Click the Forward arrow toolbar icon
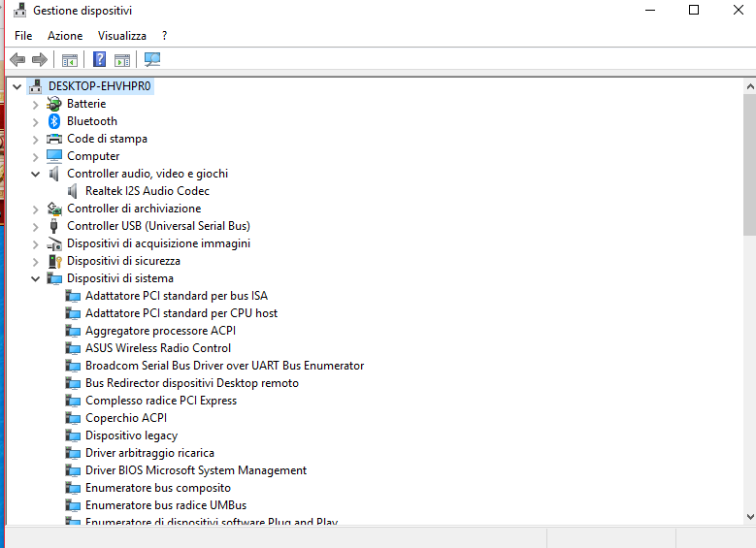 [x=40, y=60]
